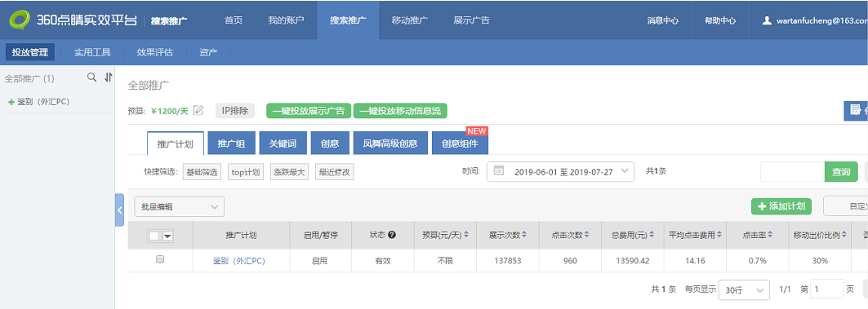The width and height of the screenshot is (868, 309).
Task: Click 一键投放移动信息流 button
Action: [x=400, y=111]
